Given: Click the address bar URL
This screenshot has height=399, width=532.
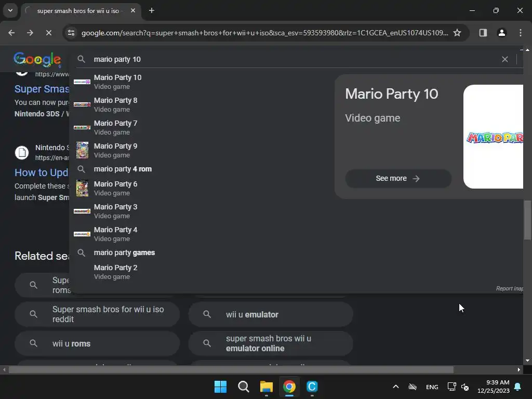Looking at the screenshot, I should pyautogui.click(x=264, y=33).
